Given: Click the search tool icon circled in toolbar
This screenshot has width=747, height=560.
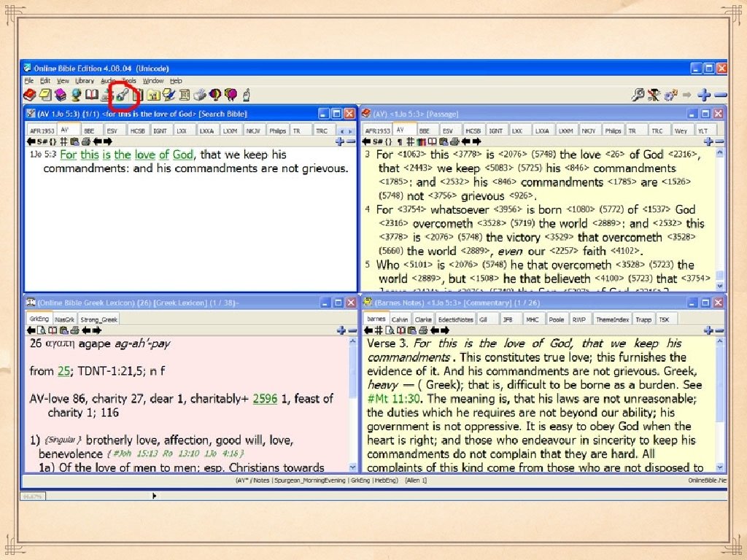Looking at the screenshot, I should (x=122, y=96).
